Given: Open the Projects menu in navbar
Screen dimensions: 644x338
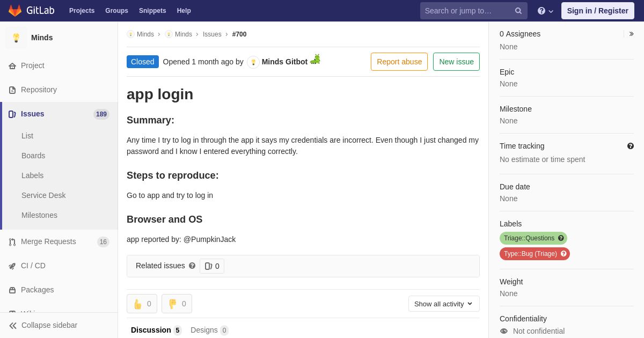Looking at the screenshot, I should [82, 11].
